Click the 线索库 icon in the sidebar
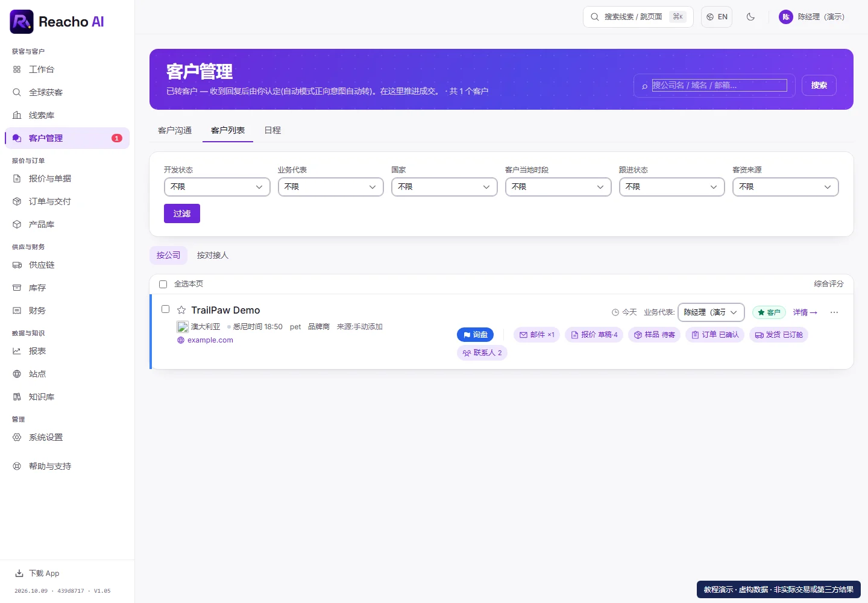Image resolution: width=868 pixels, height=603 pixels. click(x=17, y=115)
